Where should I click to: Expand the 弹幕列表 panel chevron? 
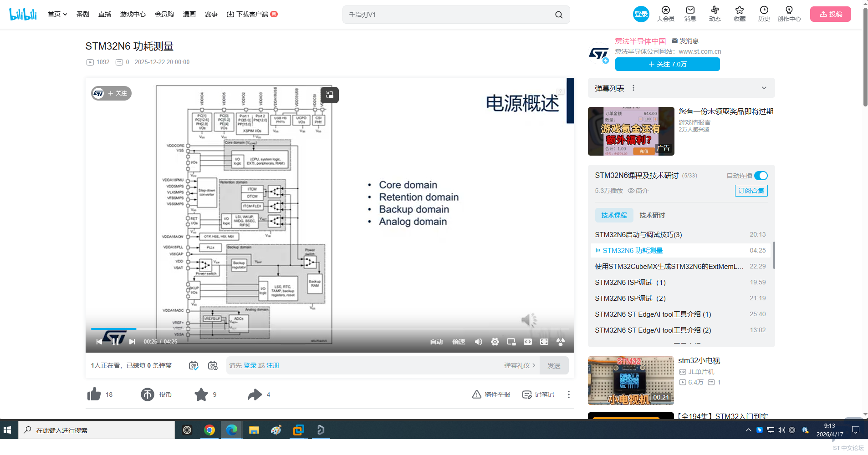(x=764, y=88)
